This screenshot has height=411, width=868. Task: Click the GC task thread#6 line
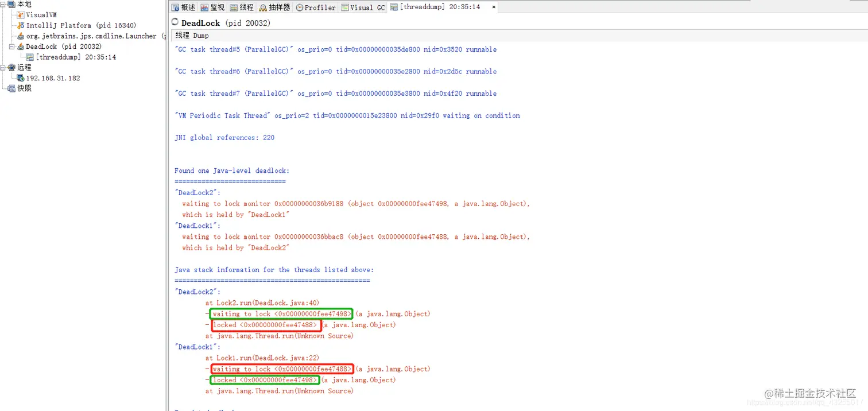click(336, 71)
